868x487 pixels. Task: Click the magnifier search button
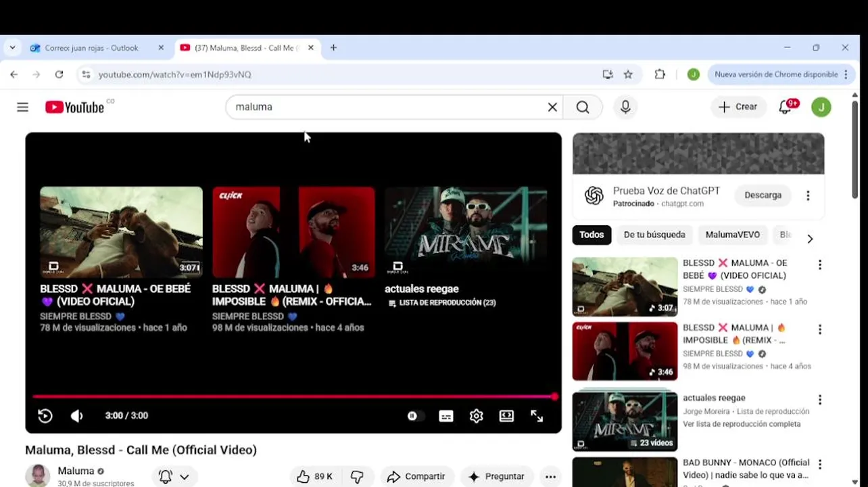pos(583,107)
